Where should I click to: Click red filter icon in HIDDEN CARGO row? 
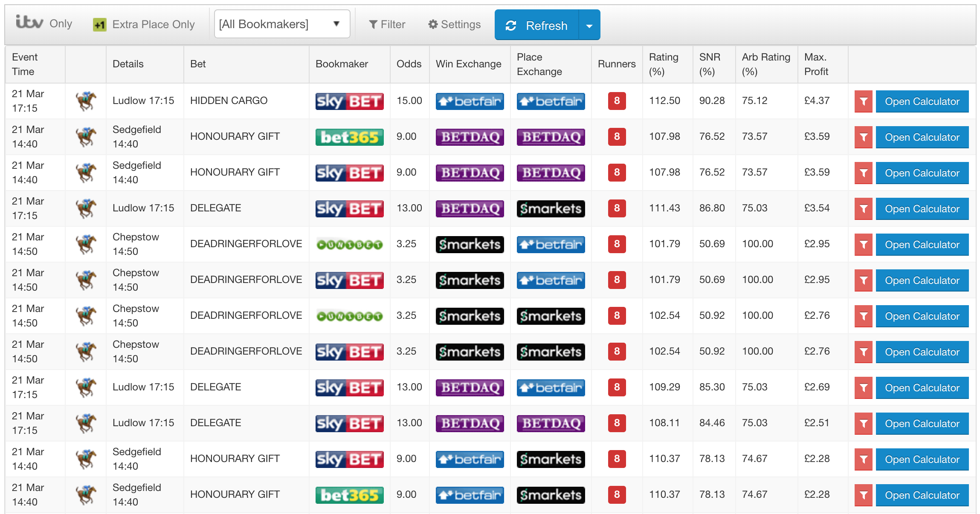pyautogui.click(x=863, y=101)
